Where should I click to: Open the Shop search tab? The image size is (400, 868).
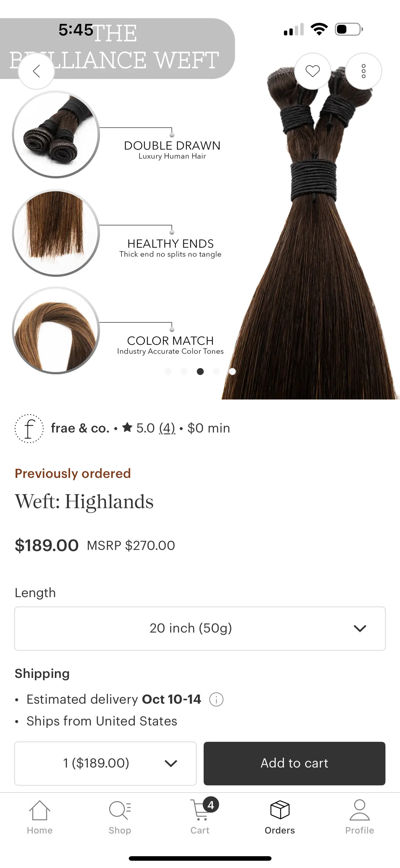(120, 817)
